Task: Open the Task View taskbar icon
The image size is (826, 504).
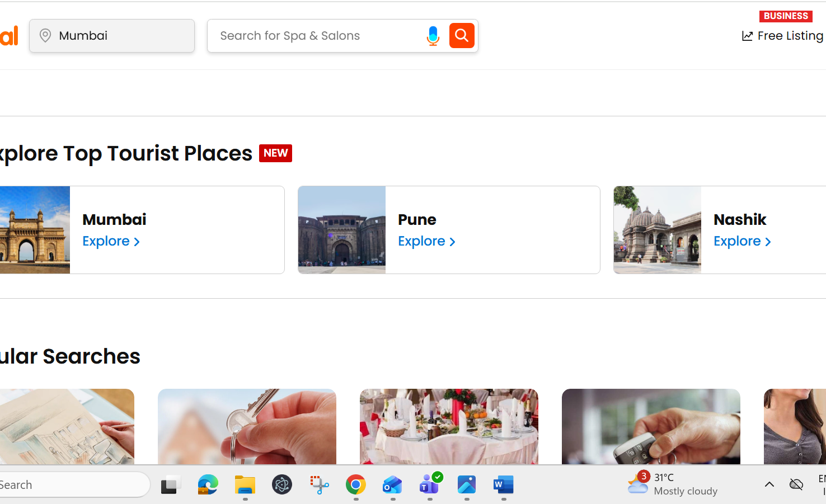Action: [x=171, y=484]
